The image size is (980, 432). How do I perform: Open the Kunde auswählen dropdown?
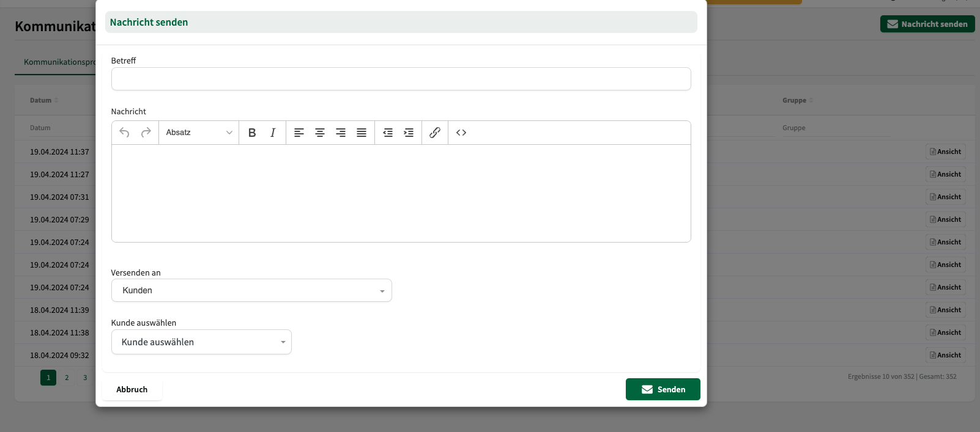click(201, 342)
